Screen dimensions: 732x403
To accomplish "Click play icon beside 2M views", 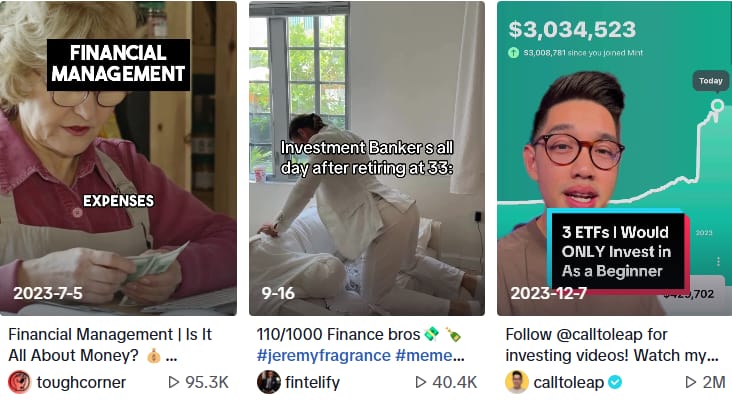I will coord(691,382).
